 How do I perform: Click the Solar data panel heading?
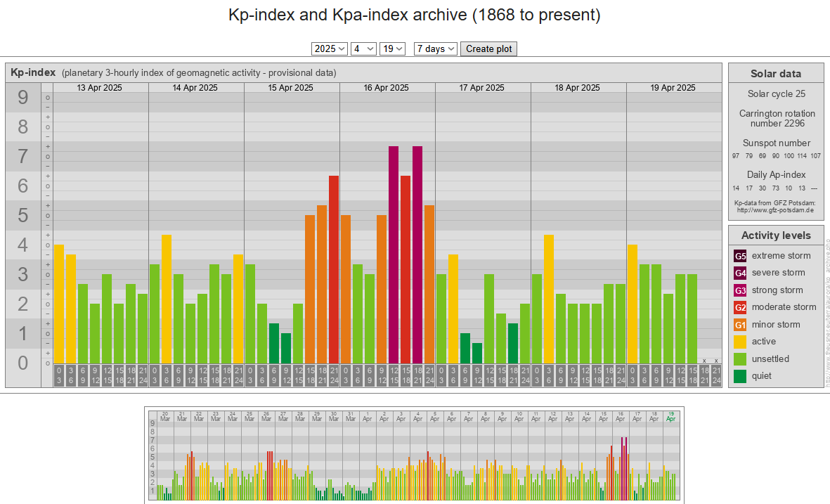coord(775,74)
